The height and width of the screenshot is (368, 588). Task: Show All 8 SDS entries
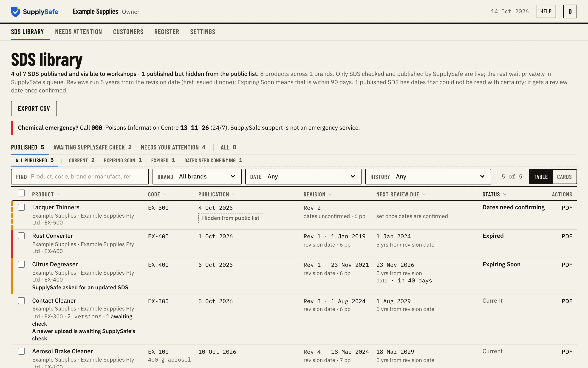coord(228,147)
